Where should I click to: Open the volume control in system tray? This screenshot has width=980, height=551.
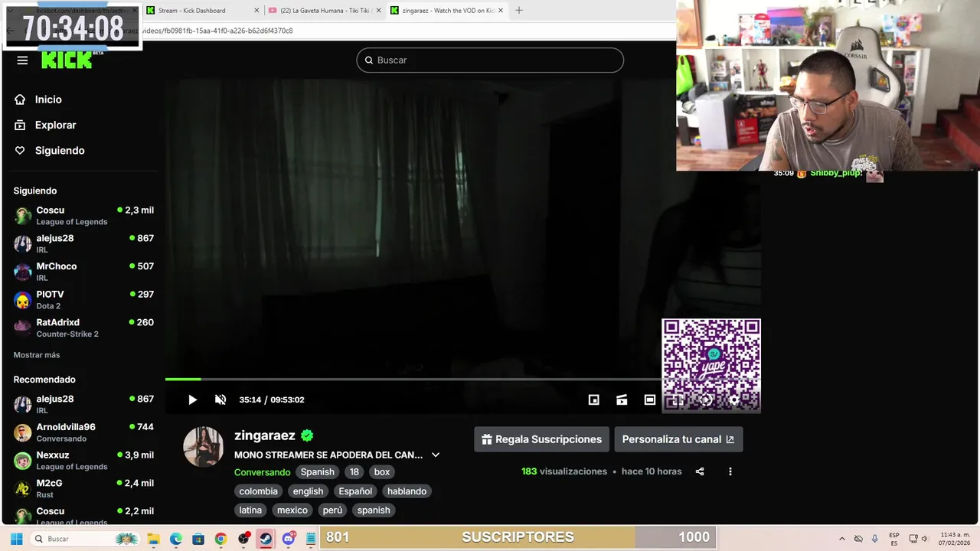[x=926, y=539]
